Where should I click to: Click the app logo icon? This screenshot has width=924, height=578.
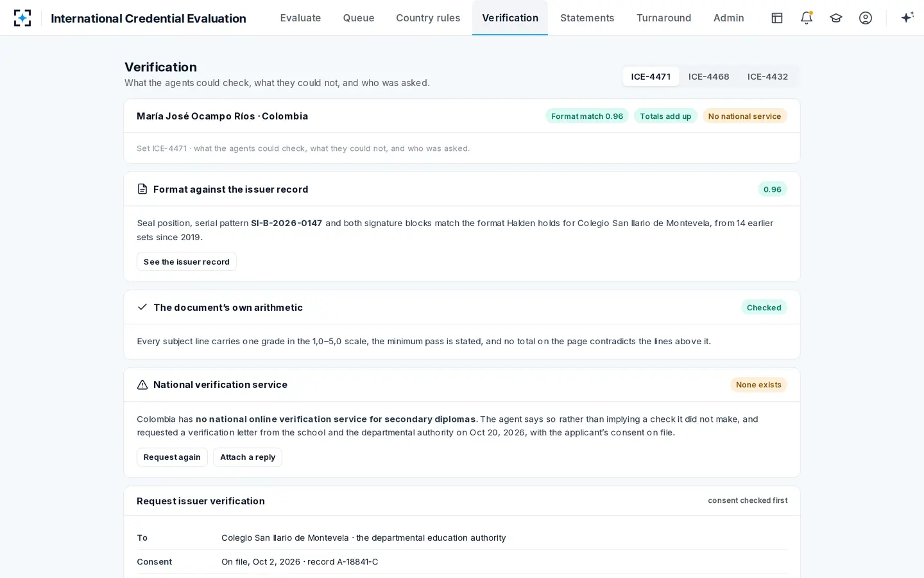click(22, 18)
